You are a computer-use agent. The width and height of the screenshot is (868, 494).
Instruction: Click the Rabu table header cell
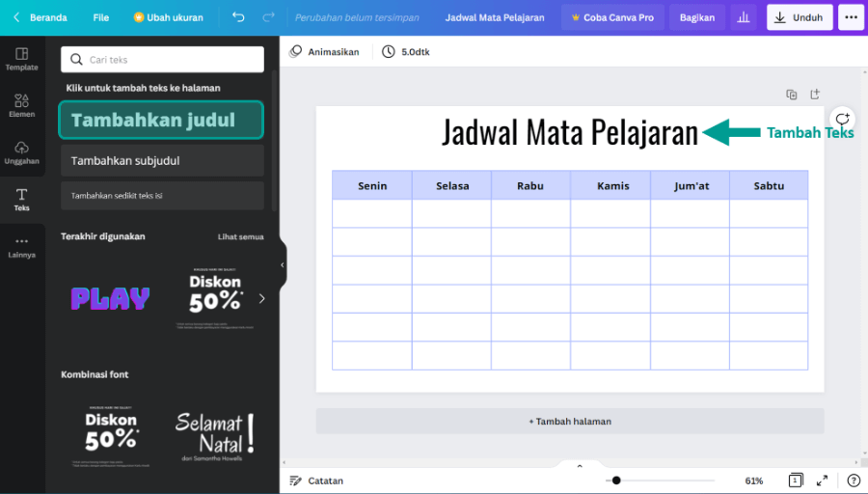[x=530, y=185]
